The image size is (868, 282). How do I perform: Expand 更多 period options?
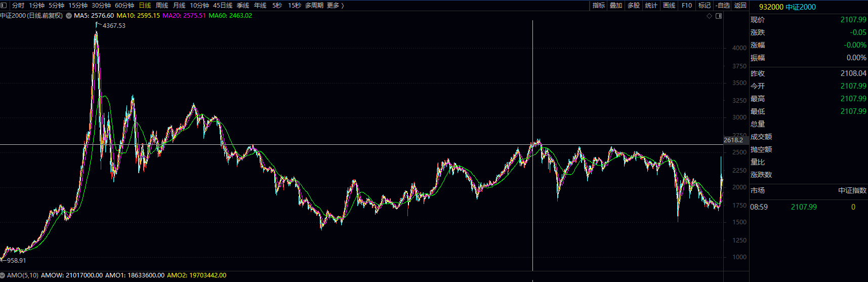[336, 6]
